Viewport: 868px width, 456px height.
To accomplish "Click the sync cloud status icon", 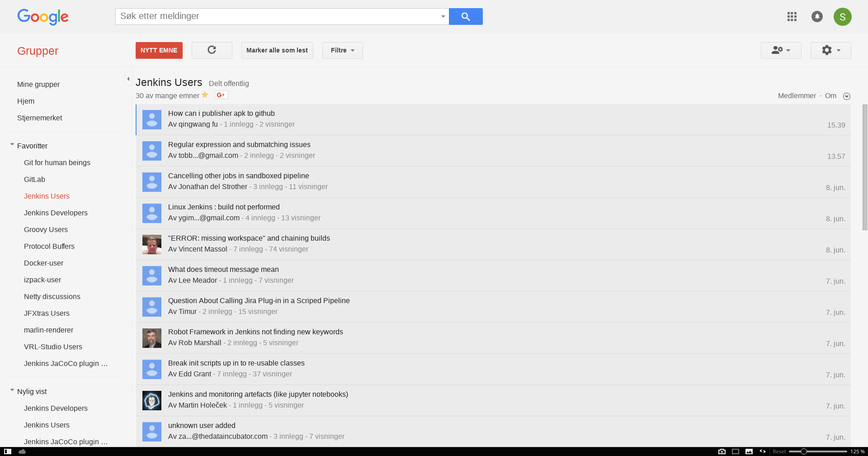I will pos(22,451).
